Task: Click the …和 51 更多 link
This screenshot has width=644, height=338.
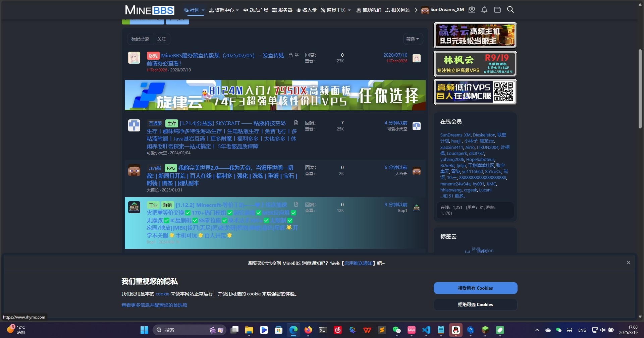Action: (453, 196)
